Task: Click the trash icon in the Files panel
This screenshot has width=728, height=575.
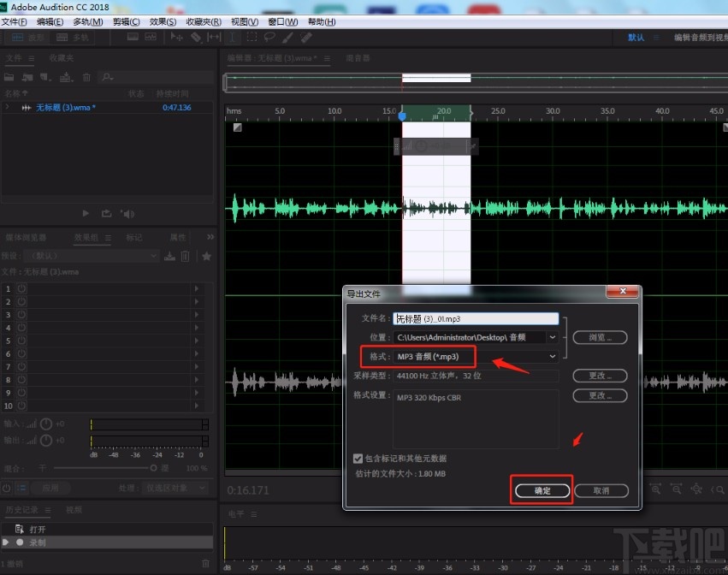Action: (x=86, y=77)
